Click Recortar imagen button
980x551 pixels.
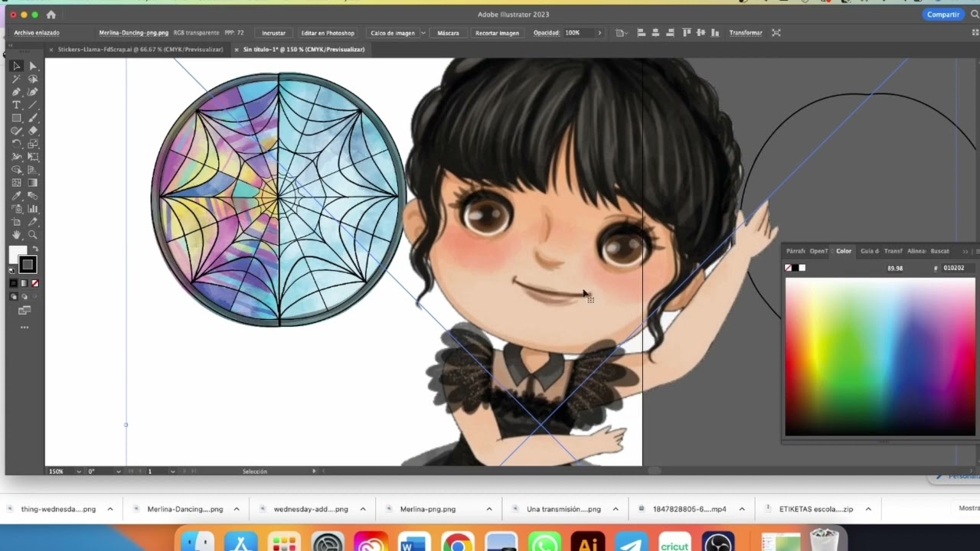tap(497, 33)
